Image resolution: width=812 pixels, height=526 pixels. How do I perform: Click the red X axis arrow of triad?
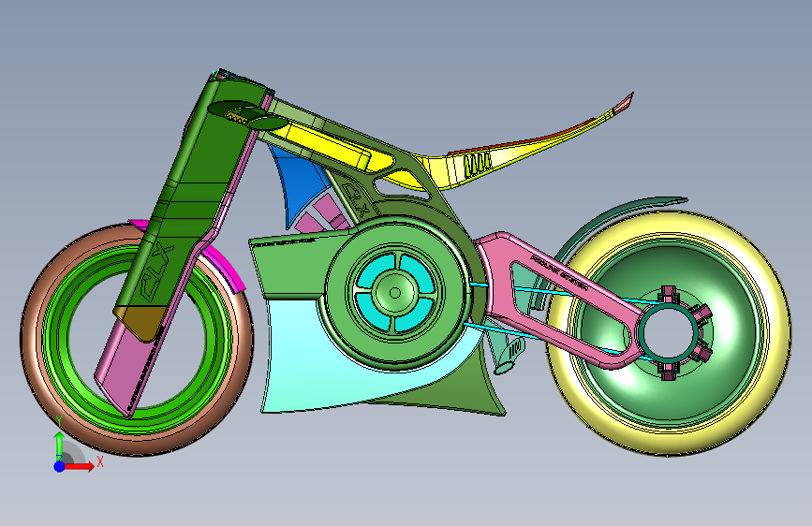[79, 466]
